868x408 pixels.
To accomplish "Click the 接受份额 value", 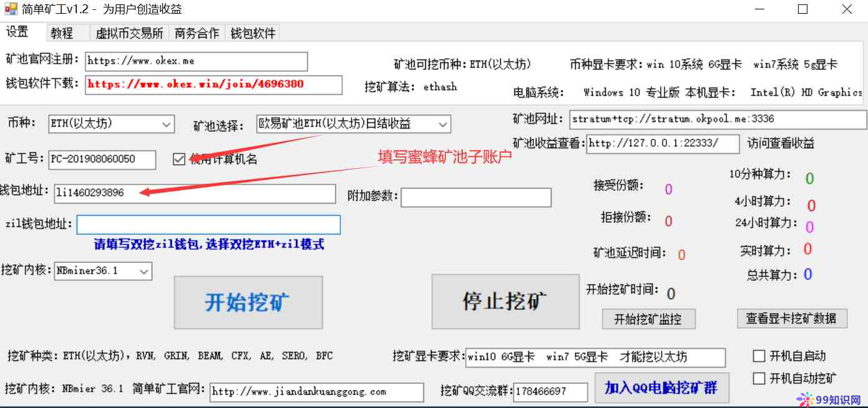I will click(668, 189).
